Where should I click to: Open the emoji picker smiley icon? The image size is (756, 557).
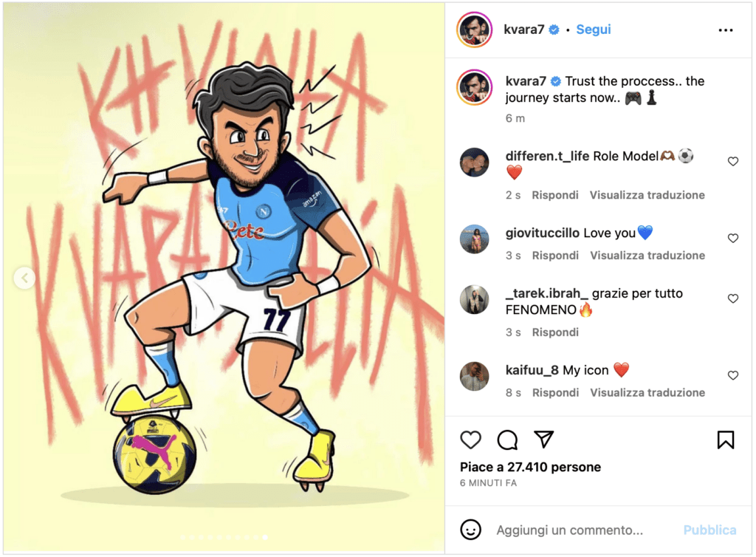tap(470, 530)
